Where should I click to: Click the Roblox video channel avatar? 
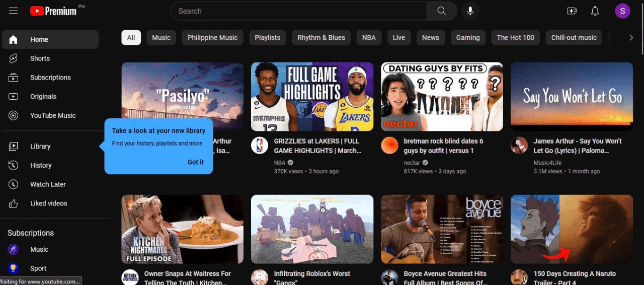[x=260, y=277]
